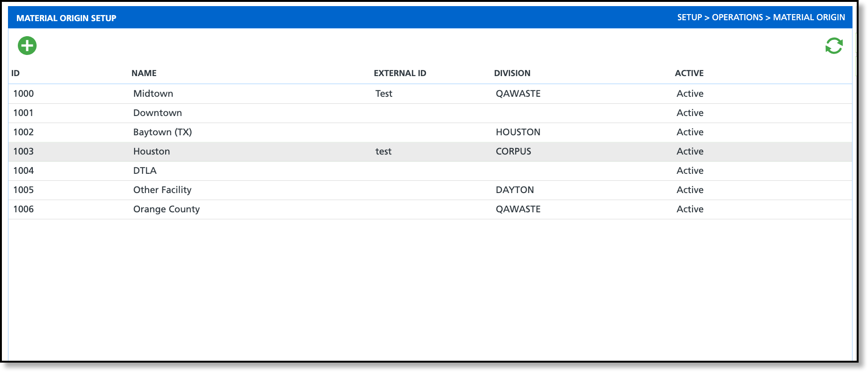
Task: Sort by the DIVISION column header
Action: [x=512, y=73]
